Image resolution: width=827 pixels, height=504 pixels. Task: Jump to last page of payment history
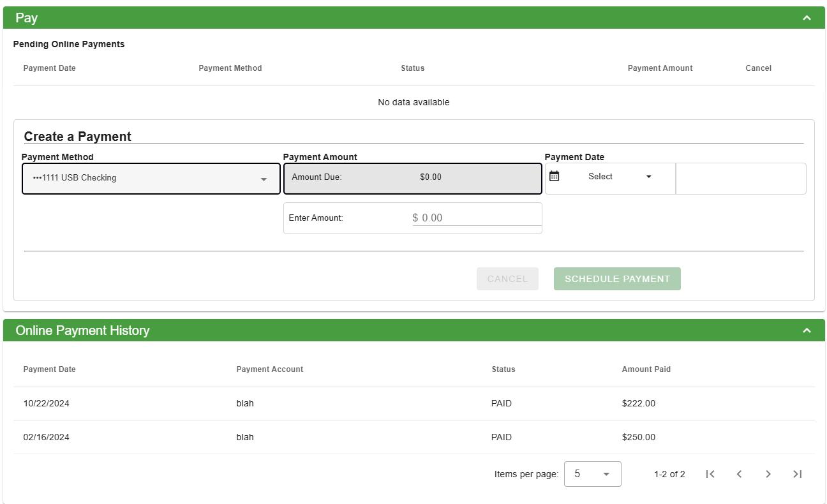(x=797, y=474)
